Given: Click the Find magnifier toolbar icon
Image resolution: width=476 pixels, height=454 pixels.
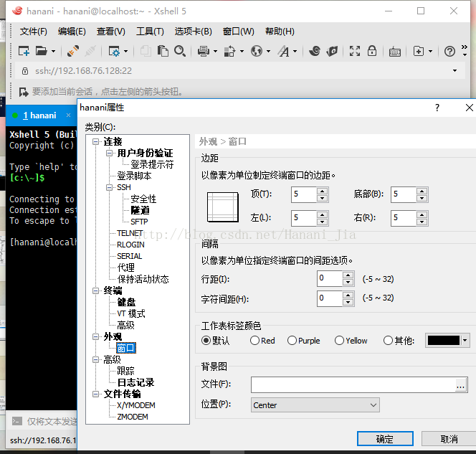Looking at the screenshot, I should point(180,51).
